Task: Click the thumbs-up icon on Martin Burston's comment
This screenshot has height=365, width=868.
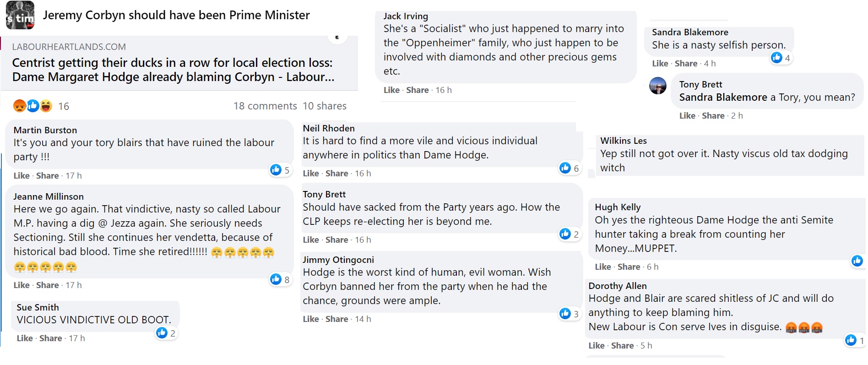Action: click(x=276, y=170)
